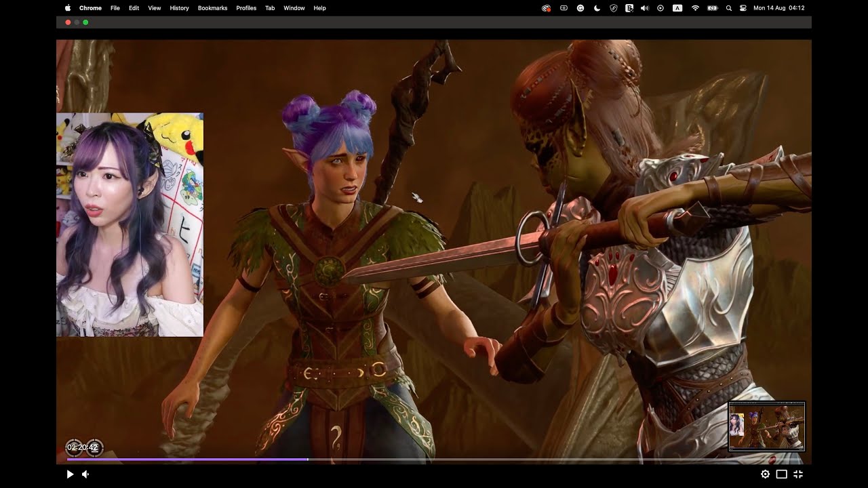Open the battery status menu
The image size is (868, 488).
tap(713, 8)
